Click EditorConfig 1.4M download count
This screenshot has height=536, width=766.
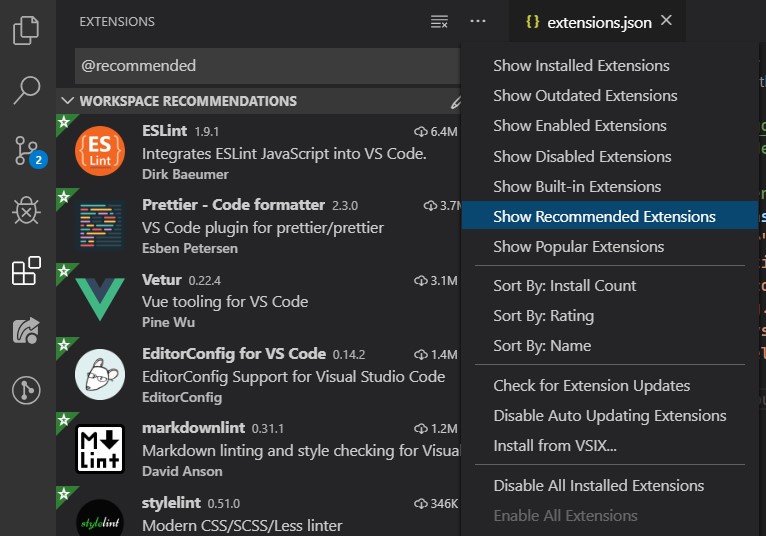[436, 355]
